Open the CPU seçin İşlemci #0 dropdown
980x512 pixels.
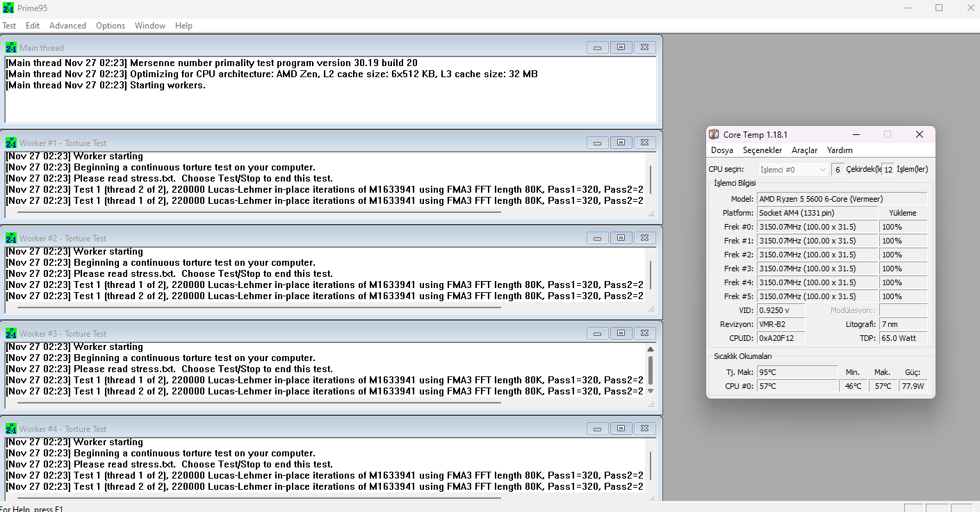793,169
